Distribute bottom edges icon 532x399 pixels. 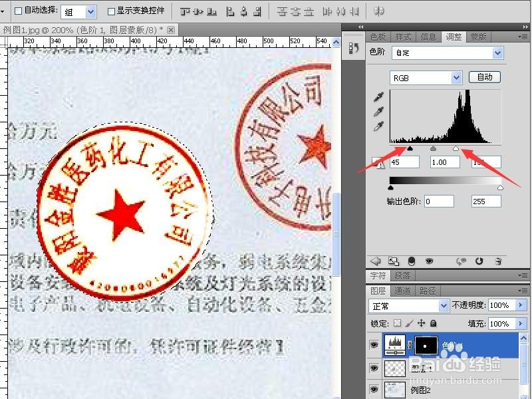click(x=309, y=12)
